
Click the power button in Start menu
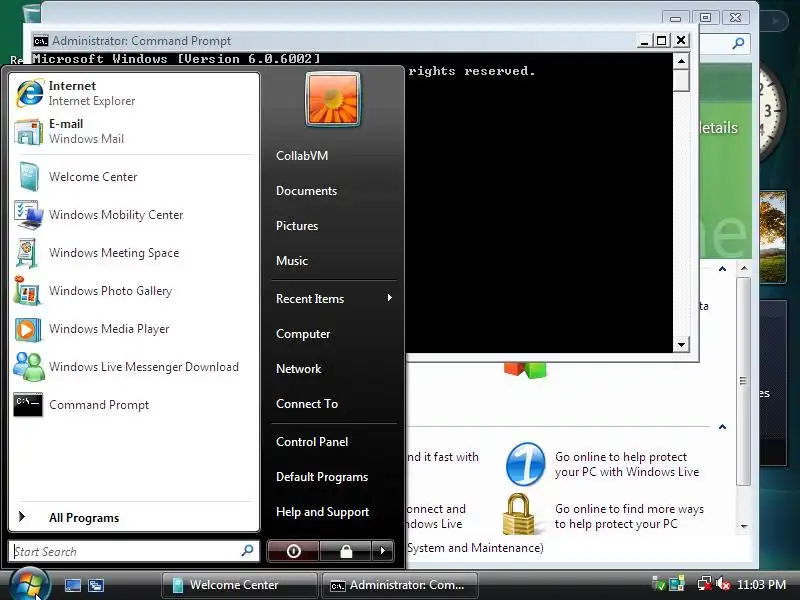(293, 551)
